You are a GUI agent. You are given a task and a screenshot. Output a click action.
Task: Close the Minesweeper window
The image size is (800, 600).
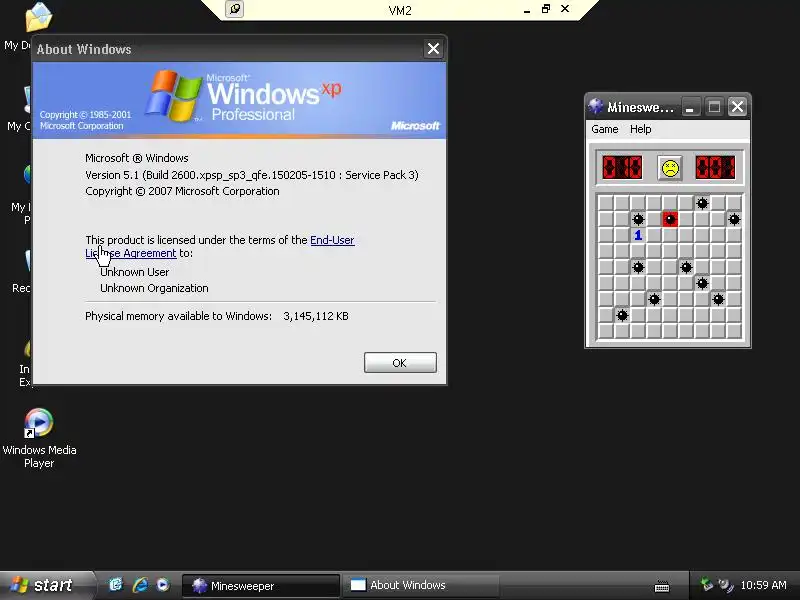(737, 107)
